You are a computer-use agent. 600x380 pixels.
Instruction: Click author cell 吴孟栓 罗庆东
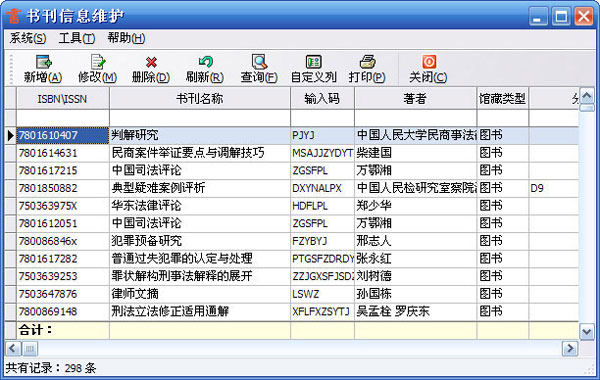tap(416, 312)
